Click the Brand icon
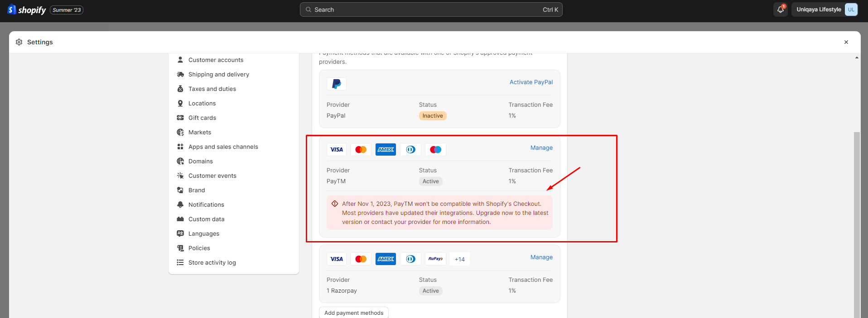The width and height of the screenshot is (868, 318). click(x=180, y=190)
